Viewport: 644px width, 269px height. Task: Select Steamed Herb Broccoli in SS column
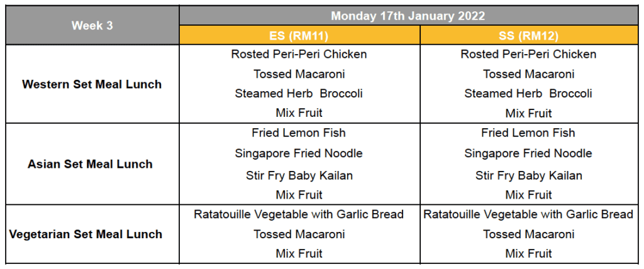(528, 93)
